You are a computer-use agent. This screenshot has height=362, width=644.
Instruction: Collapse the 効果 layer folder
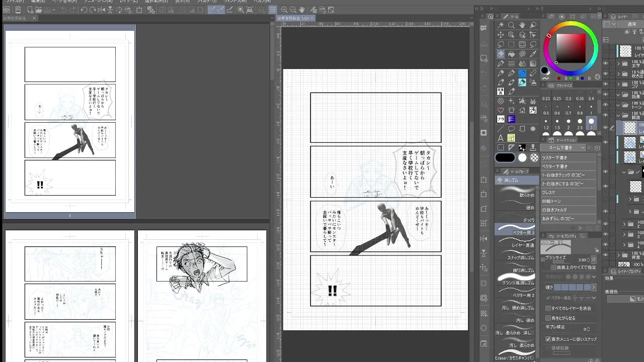pos(618,95)
